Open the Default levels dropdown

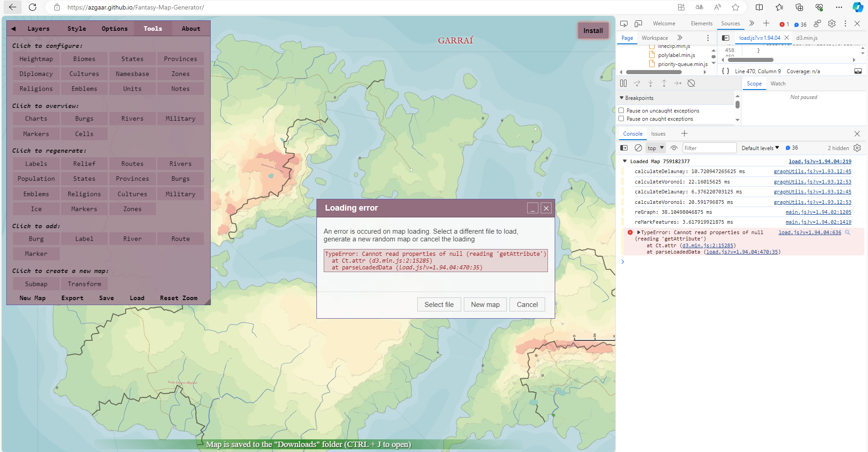760,148
